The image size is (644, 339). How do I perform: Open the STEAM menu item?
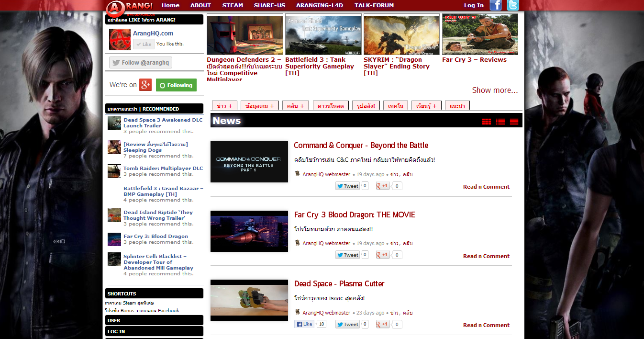coord(233,5)
